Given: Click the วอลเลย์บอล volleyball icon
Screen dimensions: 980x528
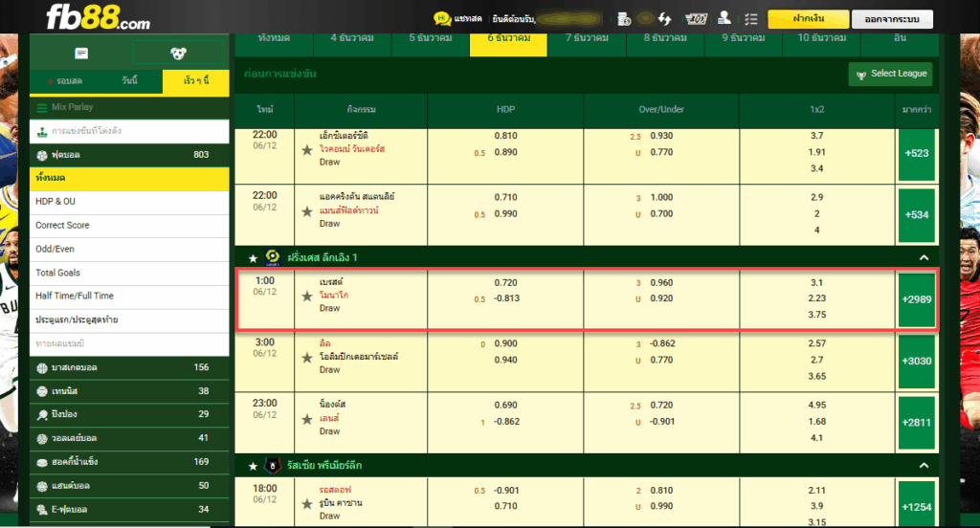Looking at the screenshot, I should (x=42, y=439).
